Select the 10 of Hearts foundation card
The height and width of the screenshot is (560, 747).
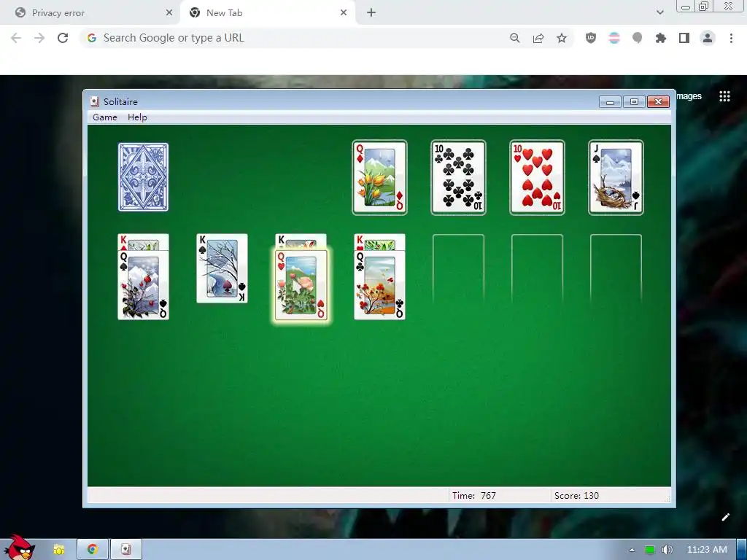pos(538,178)
